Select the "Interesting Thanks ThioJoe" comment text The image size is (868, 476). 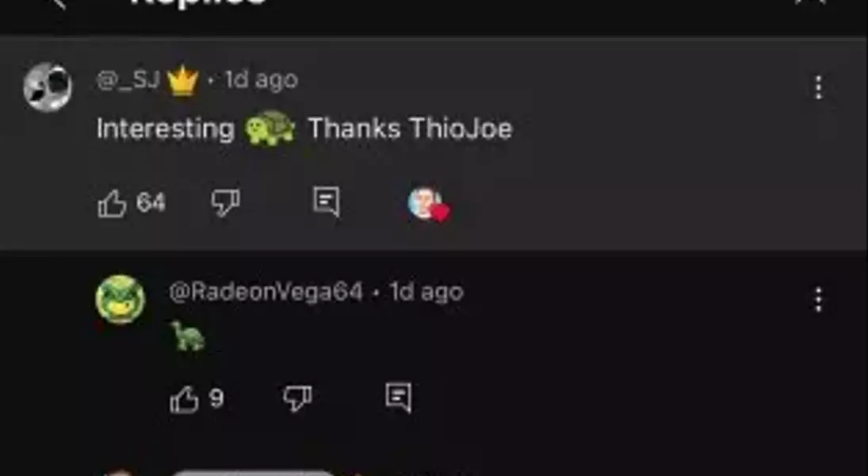[305, 129]
